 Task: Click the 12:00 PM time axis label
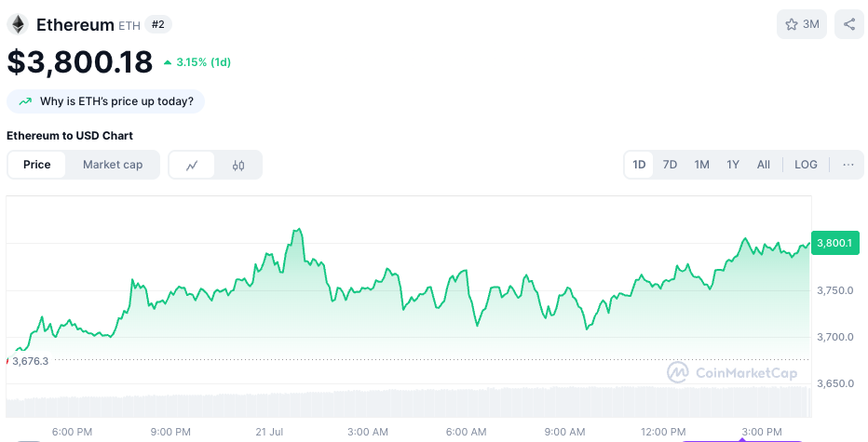663,432
